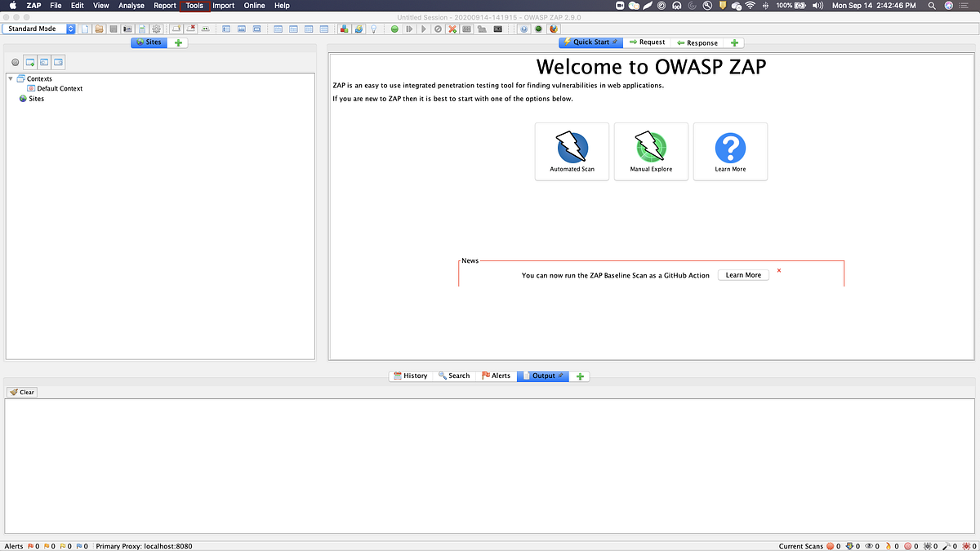Step to the next request or response
This screenshot has height=551, width=980.
410,28
